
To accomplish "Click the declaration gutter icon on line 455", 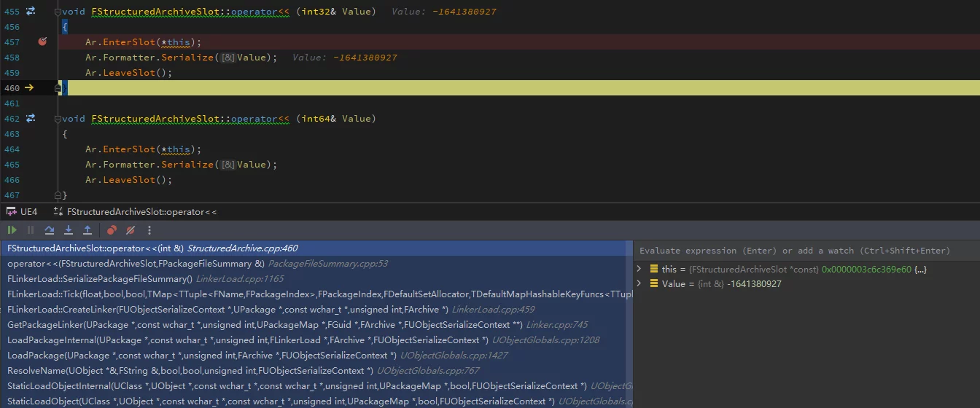I will point(31,12).
